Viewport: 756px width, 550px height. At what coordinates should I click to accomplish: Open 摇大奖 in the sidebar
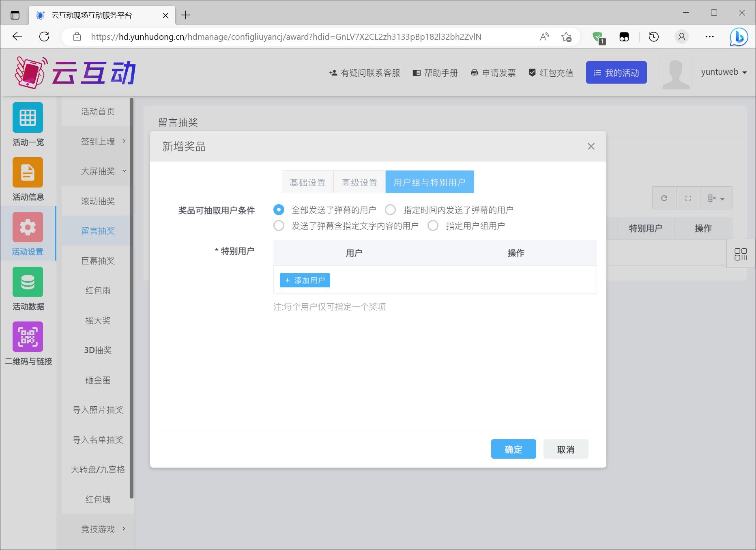point(98,320)
